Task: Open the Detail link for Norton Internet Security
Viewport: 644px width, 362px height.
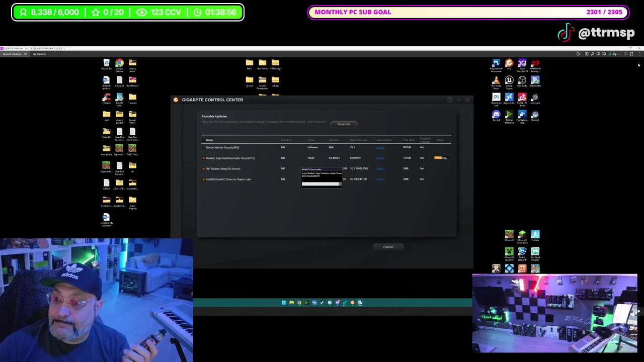Action: [x=380, y=147]
